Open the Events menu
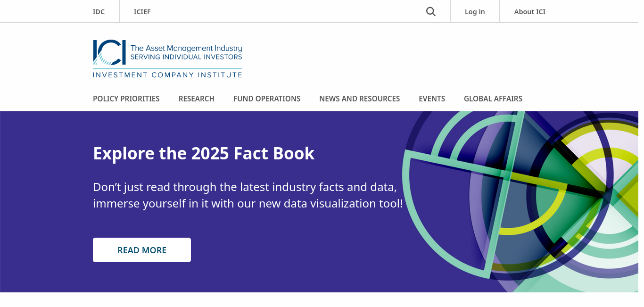The image size is (644, 307). pos(432,99)
